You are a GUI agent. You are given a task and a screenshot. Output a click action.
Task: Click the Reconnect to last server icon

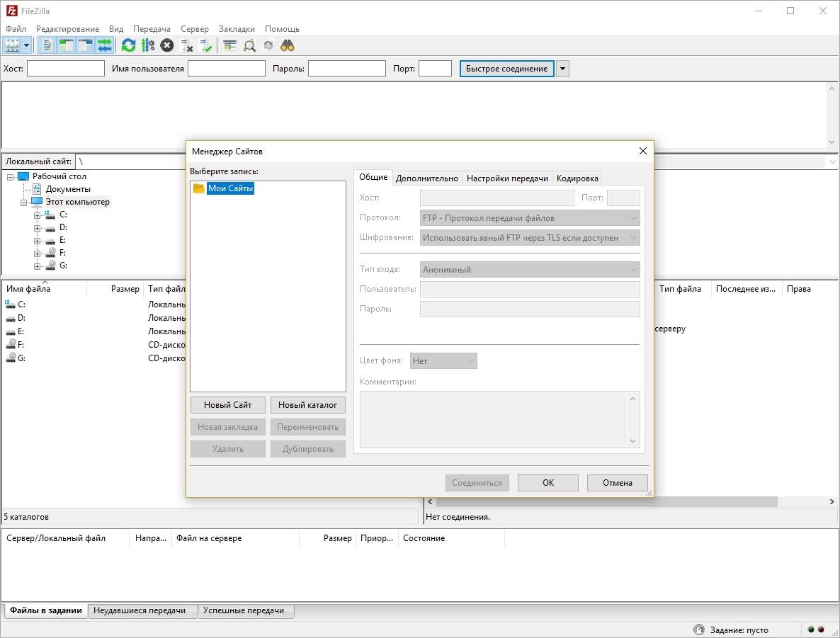point(205,45)
